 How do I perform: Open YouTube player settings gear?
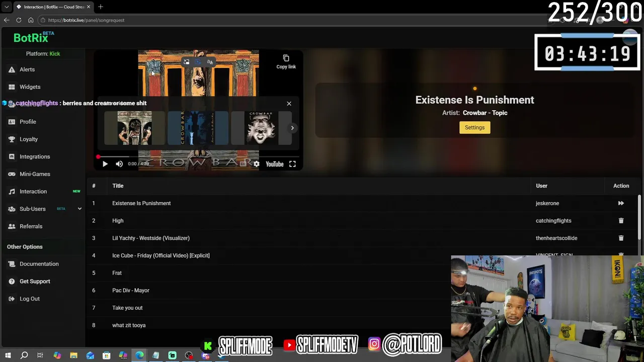[257, 164]
